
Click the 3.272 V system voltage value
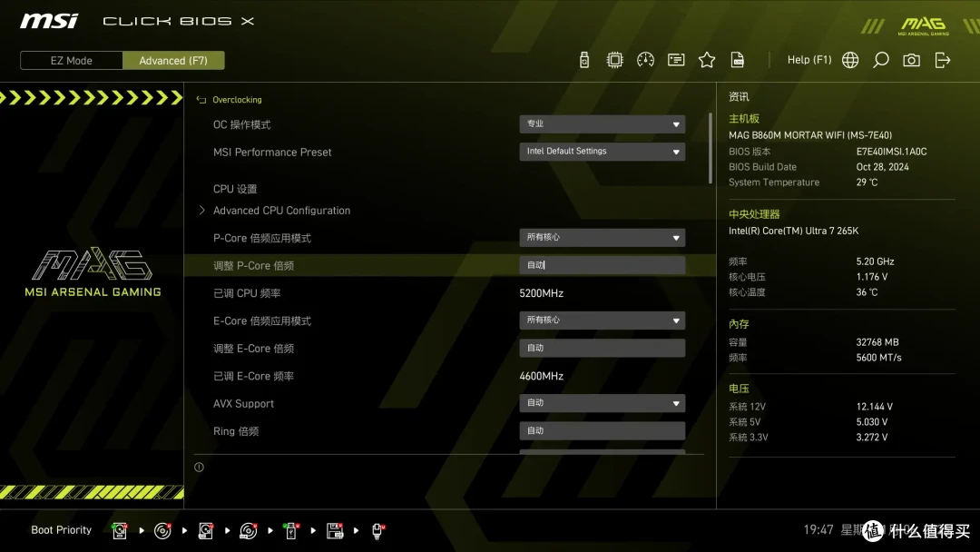[x=872, y=437]
